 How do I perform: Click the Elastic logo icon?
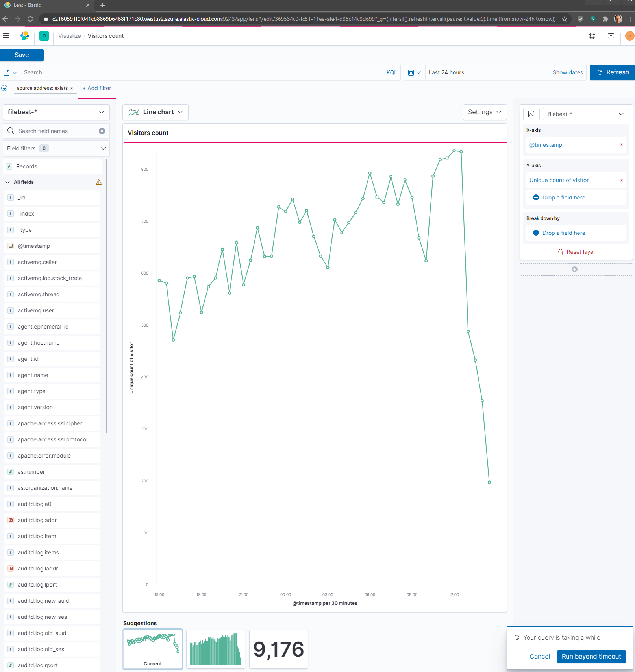pos(25,36)
